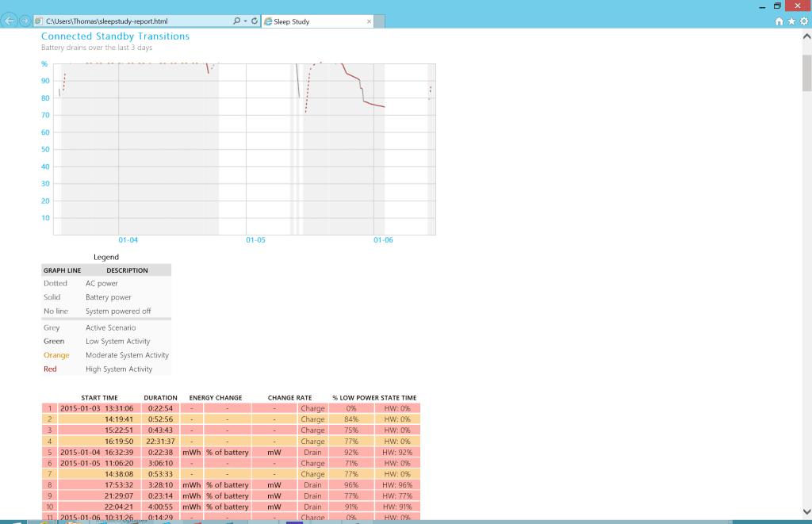Click the Connected Standby Transitions heading
The image size is (812, 524).
(116, 36)
